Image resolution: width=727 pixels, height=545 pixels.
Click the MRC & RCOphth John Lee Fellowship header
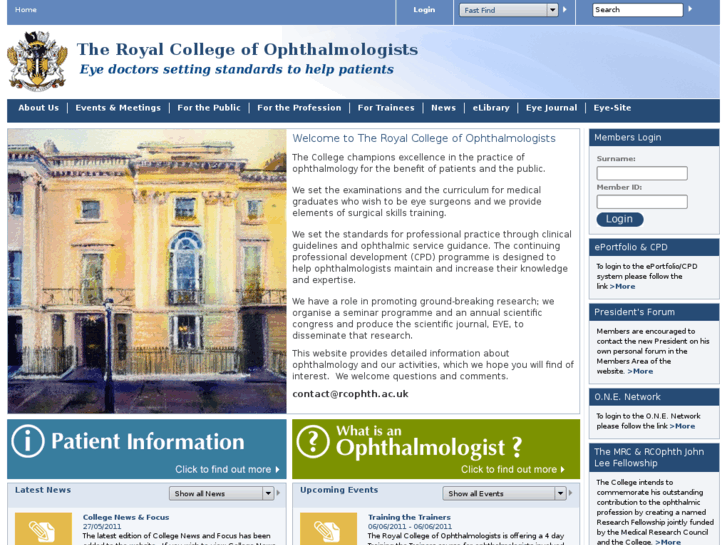(x=654, y=457)
